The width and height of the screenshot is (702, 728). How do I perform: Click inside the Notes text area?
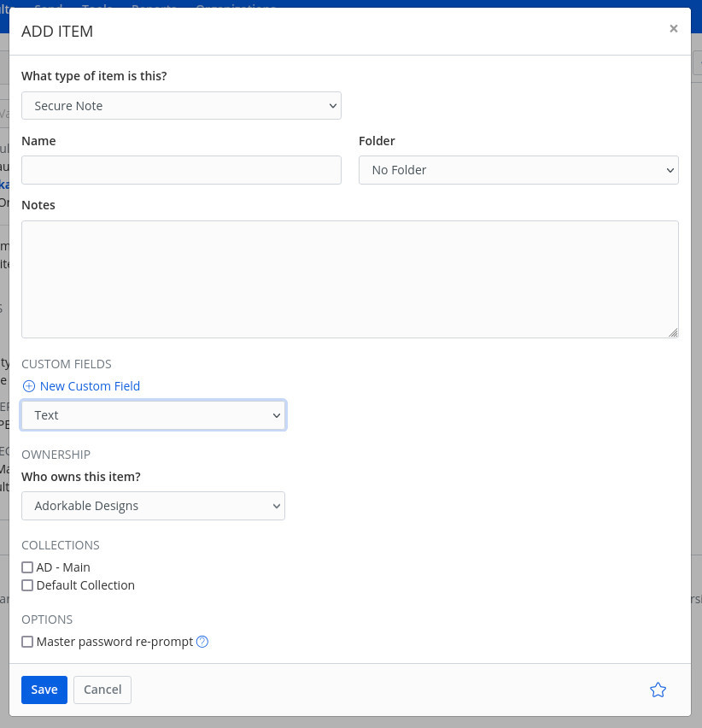[350, 279]
